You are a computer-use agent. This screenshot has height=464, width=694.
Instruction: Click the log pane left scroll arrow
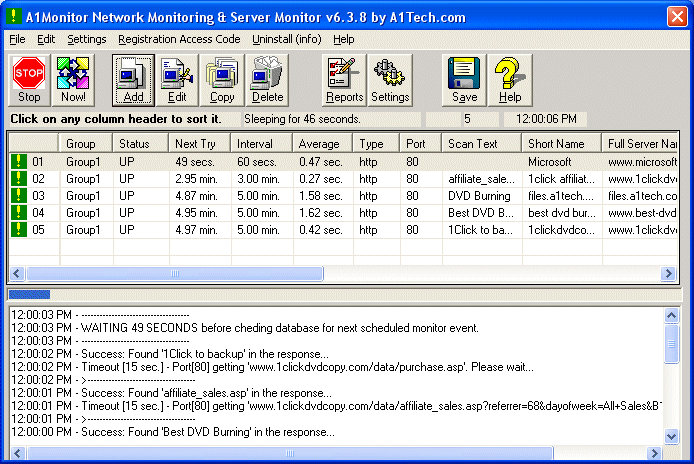tap(18, 453)
